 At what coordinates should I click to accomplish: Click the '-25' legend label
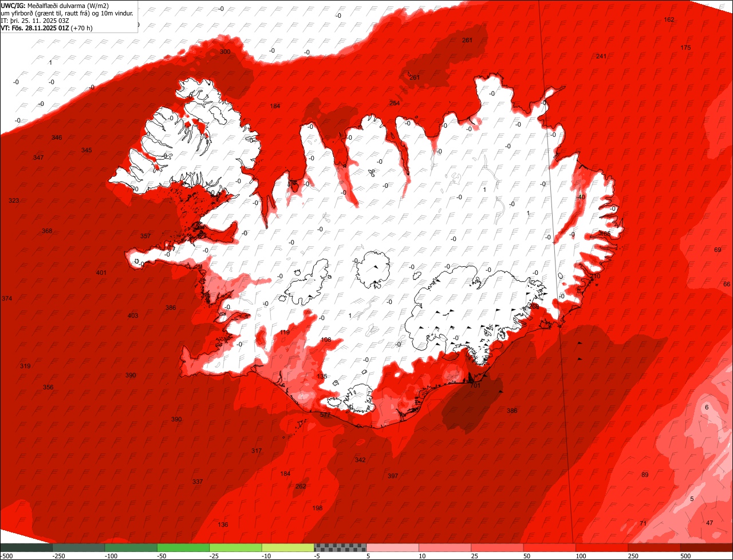[215, 556]
